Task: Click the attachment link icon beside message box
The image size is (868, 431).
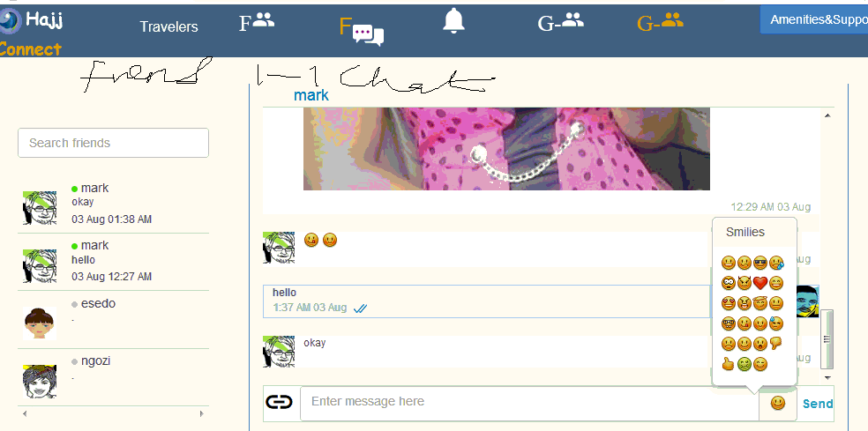Action: [x=279, y=402]
